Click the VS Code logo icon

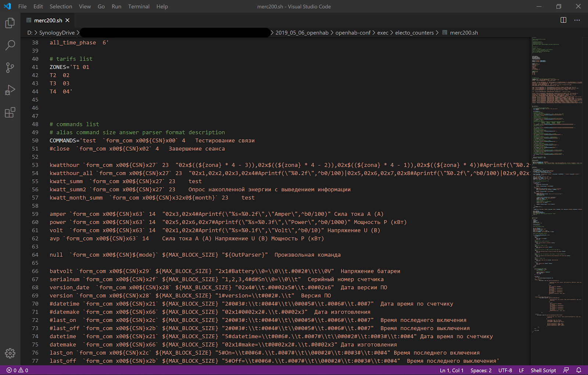click(x=7, y=6)
